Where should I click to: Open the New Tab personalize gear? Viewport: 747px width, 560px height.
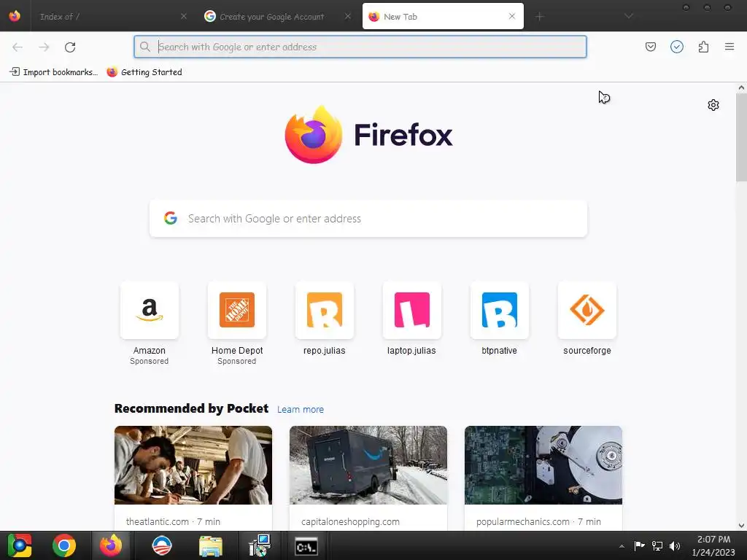click(x=713, y=105)
